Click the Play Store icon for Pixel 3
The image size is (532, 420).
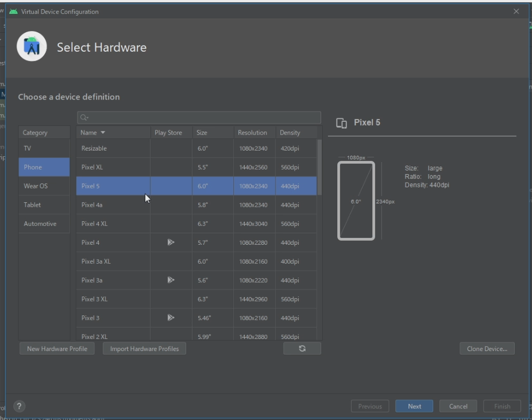pyautogui.click(x=171, y=318)
